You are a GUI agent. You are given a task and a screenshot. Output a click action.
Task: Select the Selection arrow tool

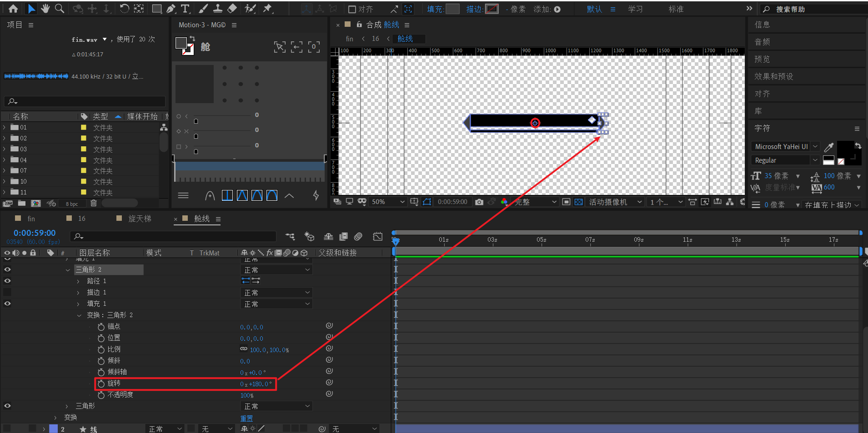point(31,9)
